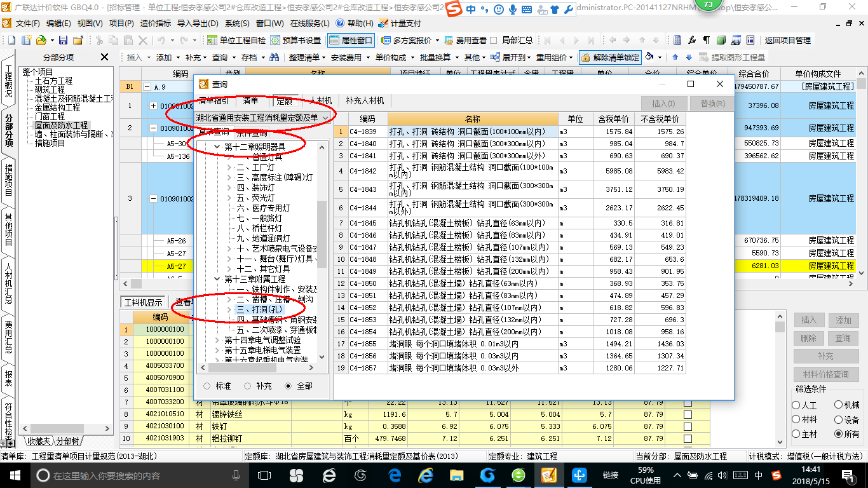
Task: Select the 全部 radio button
Action: [288, 386]
